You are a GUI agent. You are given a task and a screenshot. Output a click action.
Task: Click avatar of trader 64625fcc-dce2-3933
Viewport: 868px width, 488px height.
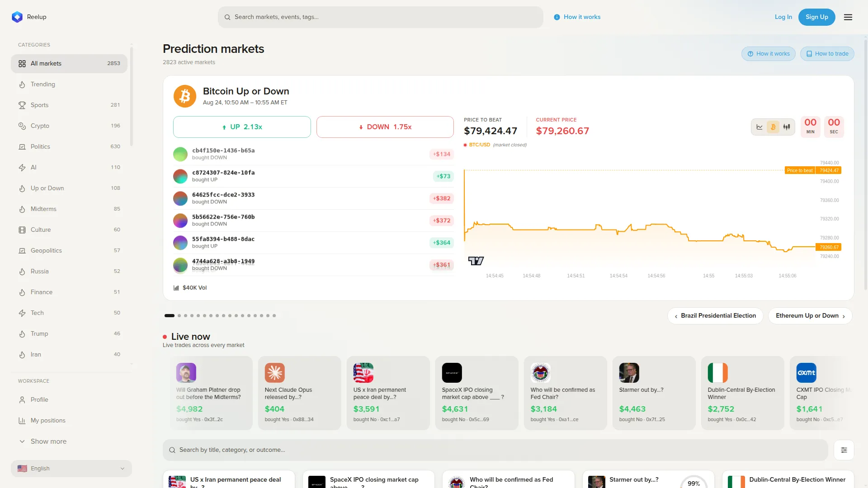[x=180, y=198]
